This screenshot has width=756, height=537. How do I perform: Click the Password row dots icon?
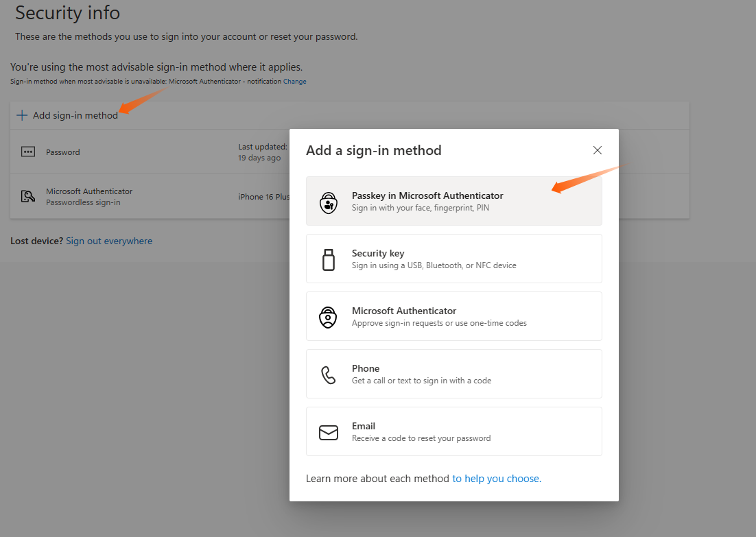28,152
